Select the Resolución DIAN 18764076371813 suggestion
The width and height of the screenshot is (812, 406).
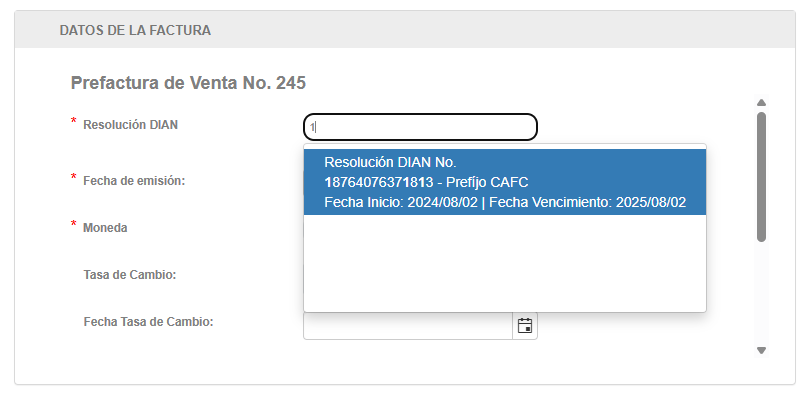(505, 181)
